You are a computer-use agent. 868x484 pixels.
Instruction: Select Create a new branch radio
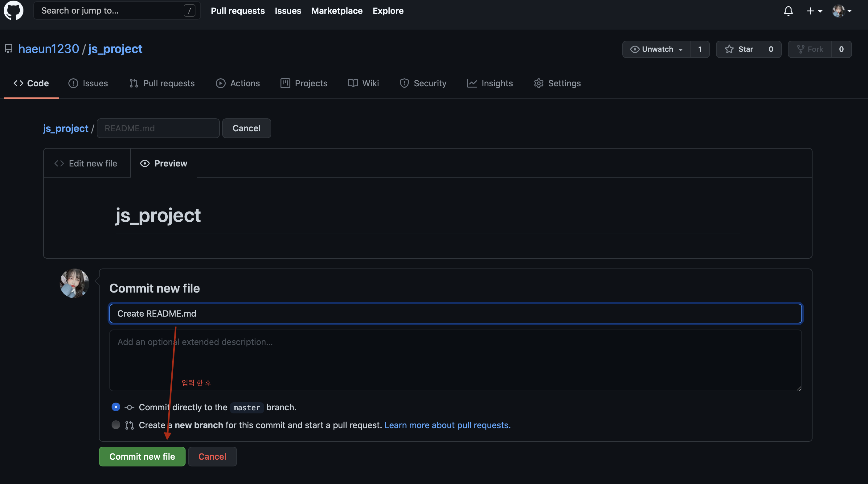click(116, 425)
